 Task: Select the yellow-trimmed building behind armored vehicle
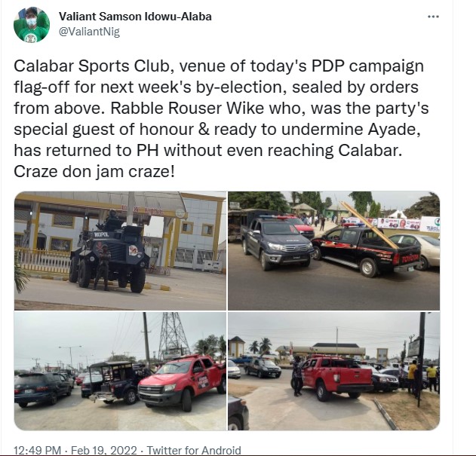coord(120,231)
